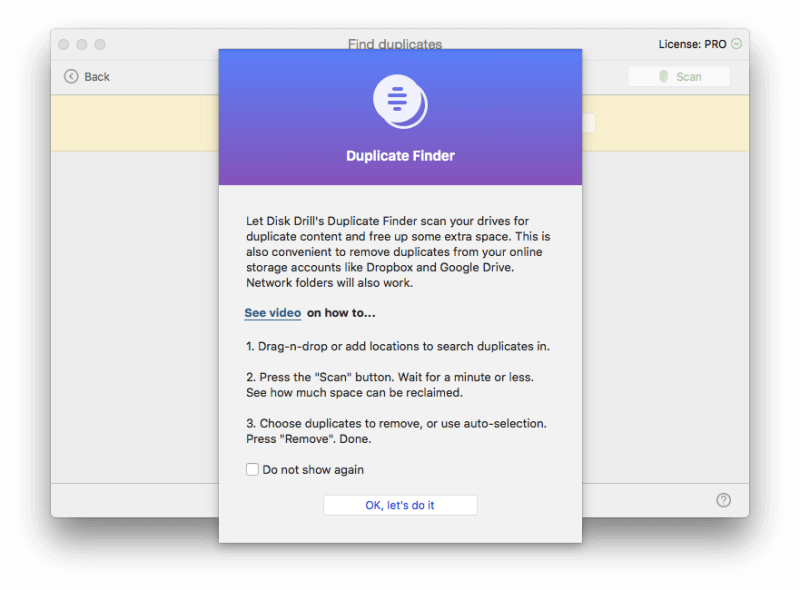Open help via the question mark icon

click(x=723, y=500)
